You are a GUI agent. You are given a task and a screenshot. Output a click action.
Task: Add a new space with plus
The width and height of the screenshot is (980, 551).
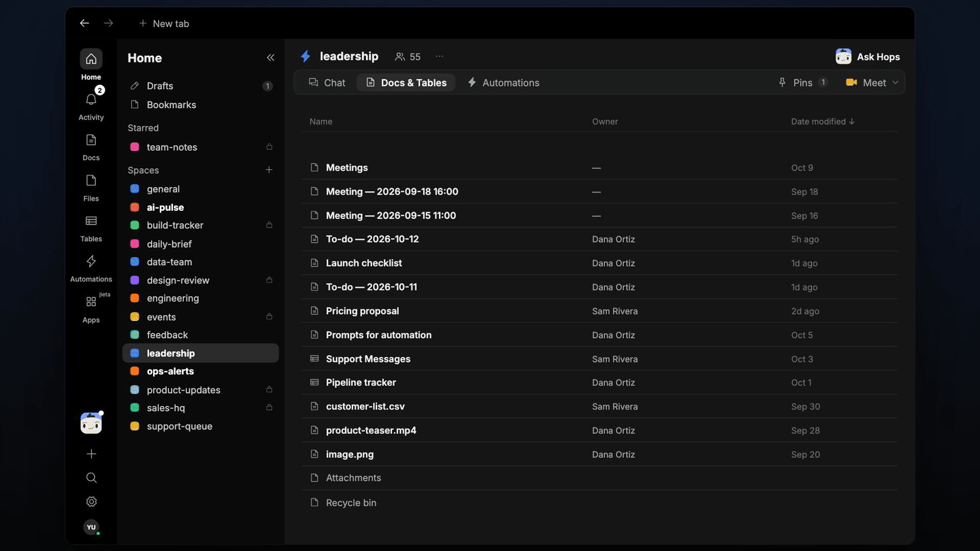[x=269, y=170]
